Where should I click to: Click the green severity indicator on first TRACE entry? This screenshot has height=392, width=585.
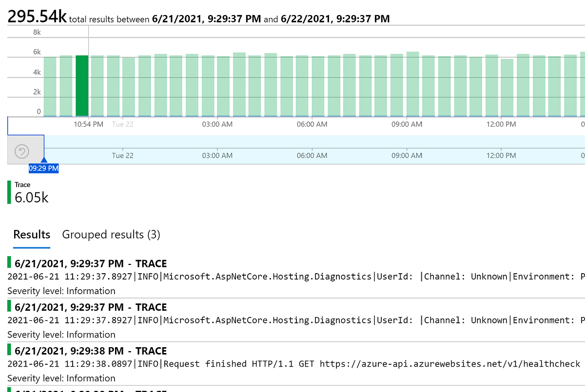pos(8,262)
